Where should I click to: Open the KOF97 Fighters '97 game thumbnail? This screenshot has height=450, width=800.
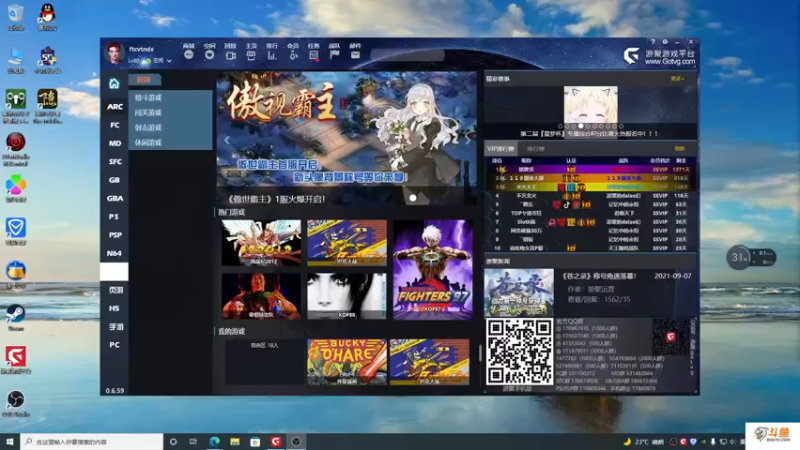coord(433,270)
